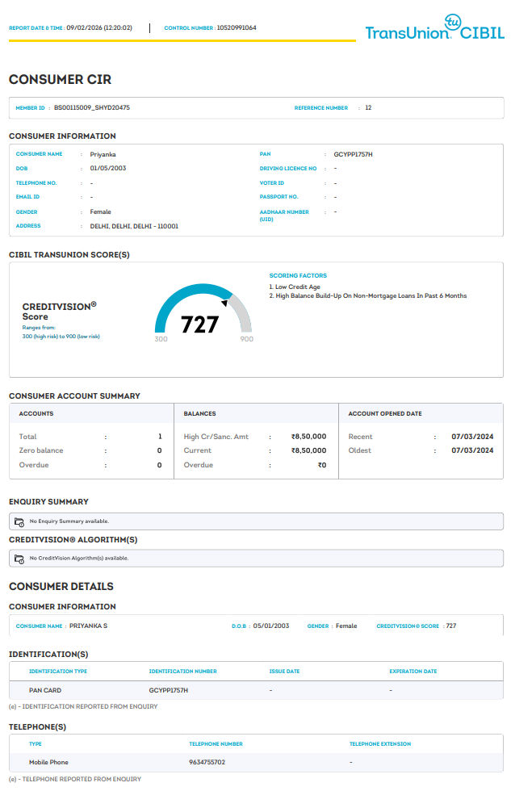The height and width of the screenshot is (812, 511).
Task: Click ISSUE DATE column header
Action: (x=284, y=671)
